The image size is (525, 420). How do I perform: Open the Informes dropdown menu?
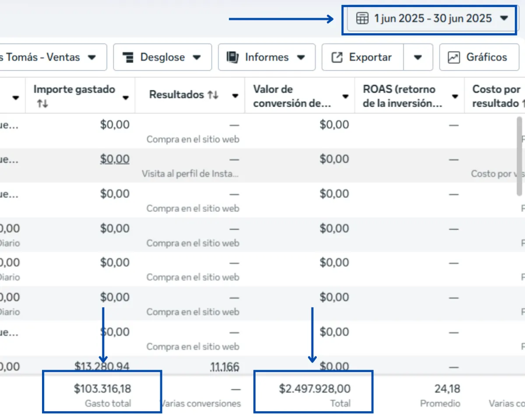tap(301, 57)
